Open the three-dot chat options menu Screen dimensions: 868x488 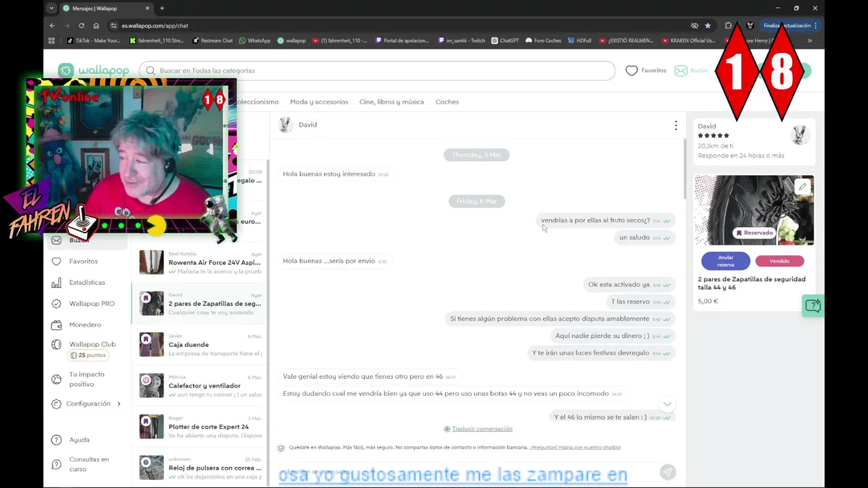pyautogui.click(x=675, y=125)
